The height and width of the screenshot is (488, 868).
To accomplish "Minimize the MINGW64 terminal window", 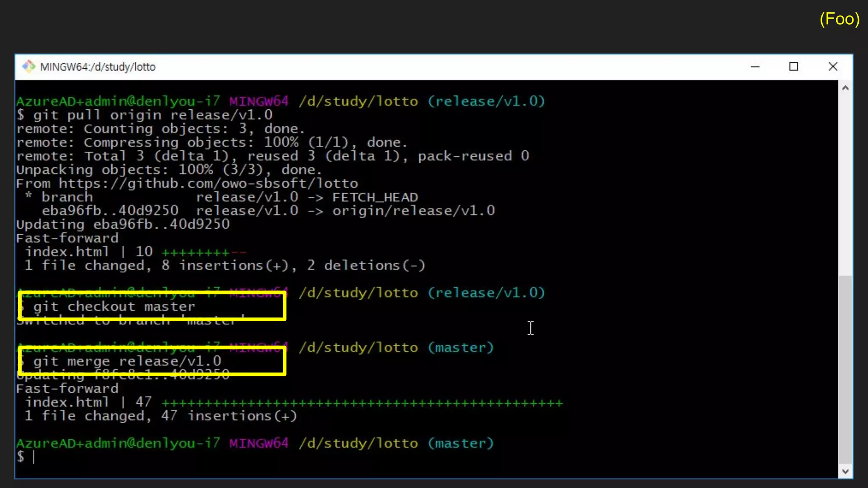I will 755,67.
